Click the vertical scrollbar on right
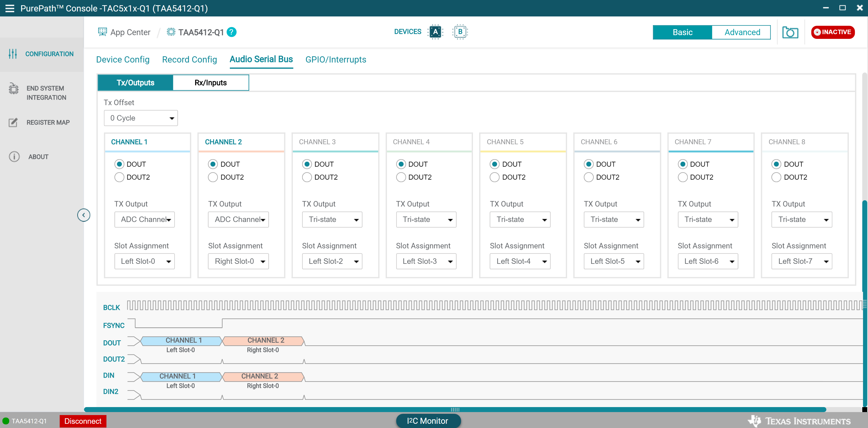868x428 pixels. (x=864, y=303)
